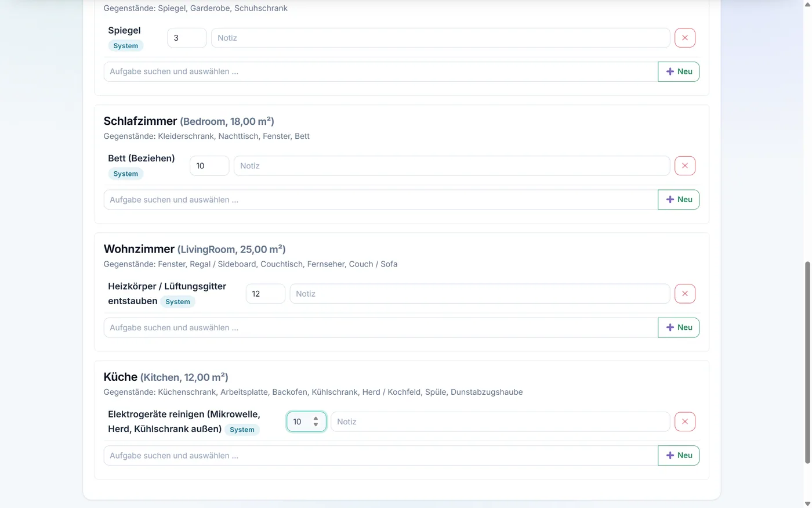The height and width of the screenshot is (508, 812).
Task: Click Gegenstände line listing Couchtisch, Fernseher
Action: (x=251, y=264)
